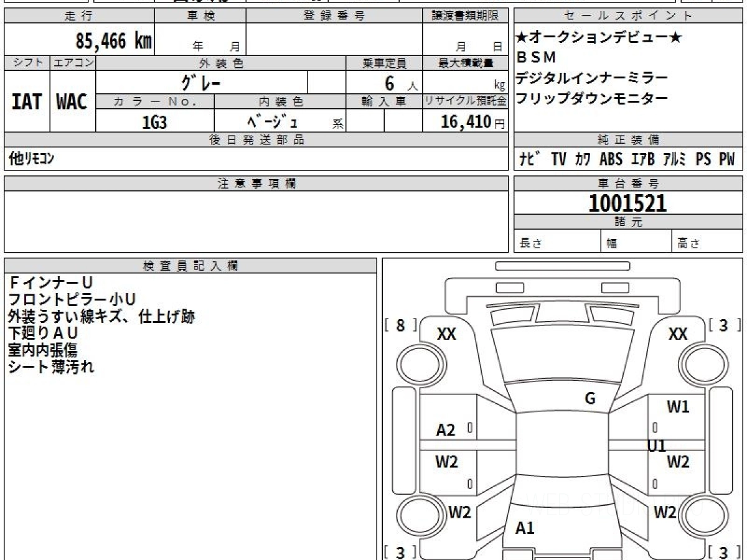Click アルミ alloy wheel equipment code
Screen dimensions: 747x560
pos(675,159)
